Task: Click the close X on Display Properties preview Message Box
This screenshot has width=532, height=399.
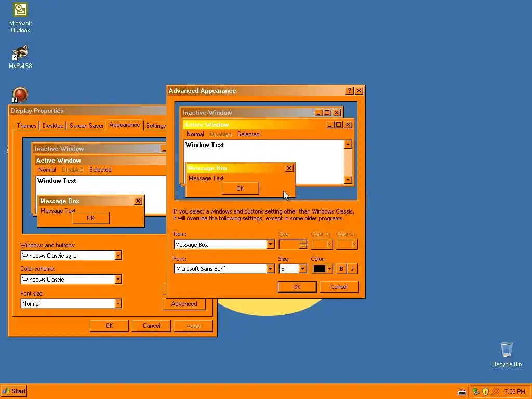Action: pos(138,201)
